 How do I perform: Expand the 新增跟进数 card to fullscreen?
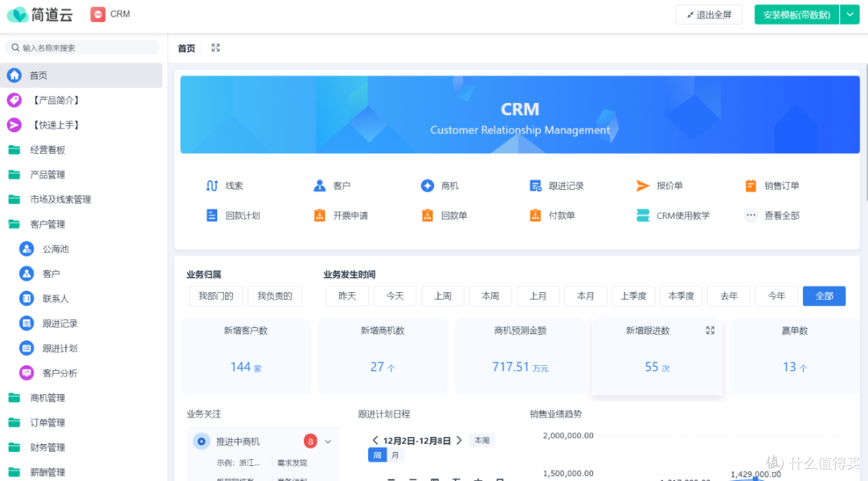coord(710,331)
